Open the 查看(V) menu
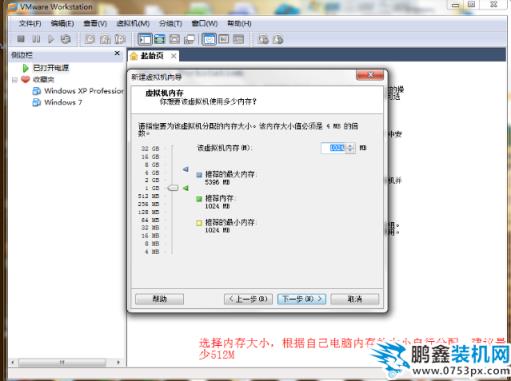 (x=95, y=23)
